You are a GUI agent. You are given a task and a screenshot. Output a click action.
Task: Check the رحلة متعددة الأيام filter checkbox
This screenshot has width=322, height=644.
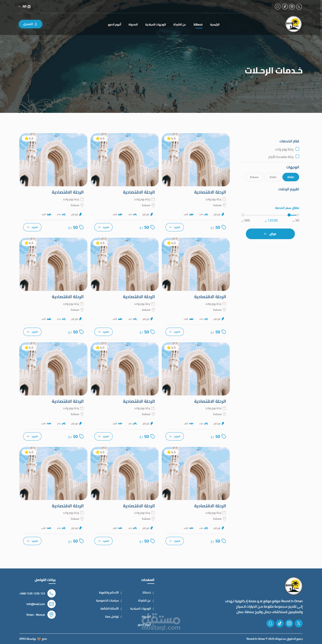pyautogui.click(x=297, y=157)
